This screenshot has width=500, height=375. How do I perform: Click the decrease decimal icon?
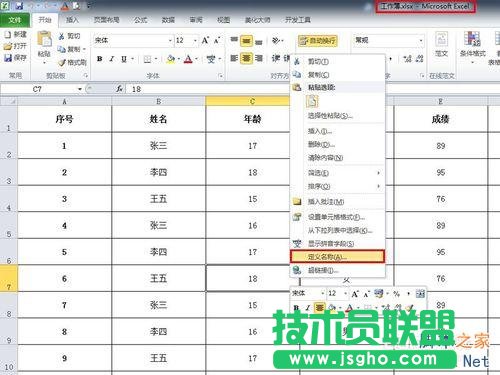419,59
